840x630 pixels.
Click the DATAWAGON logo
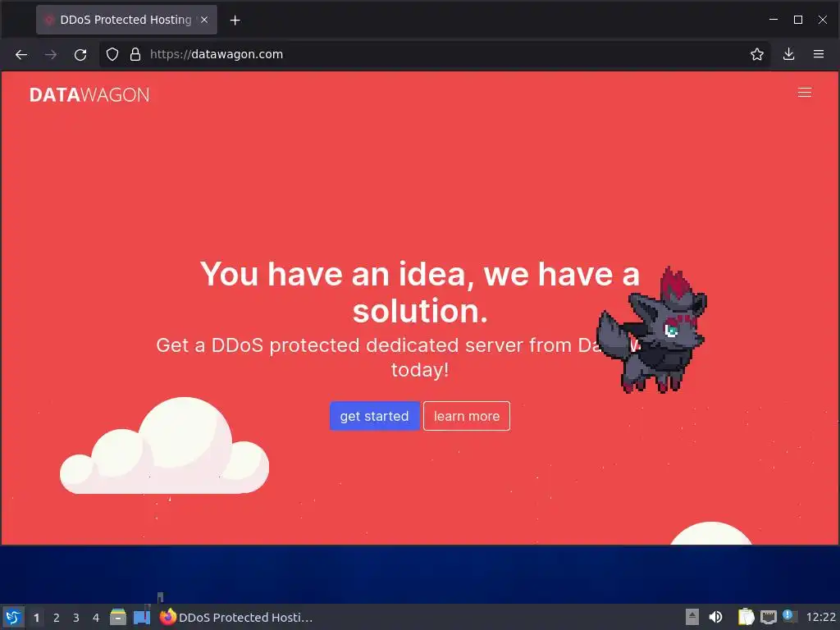tap(89, 95)
